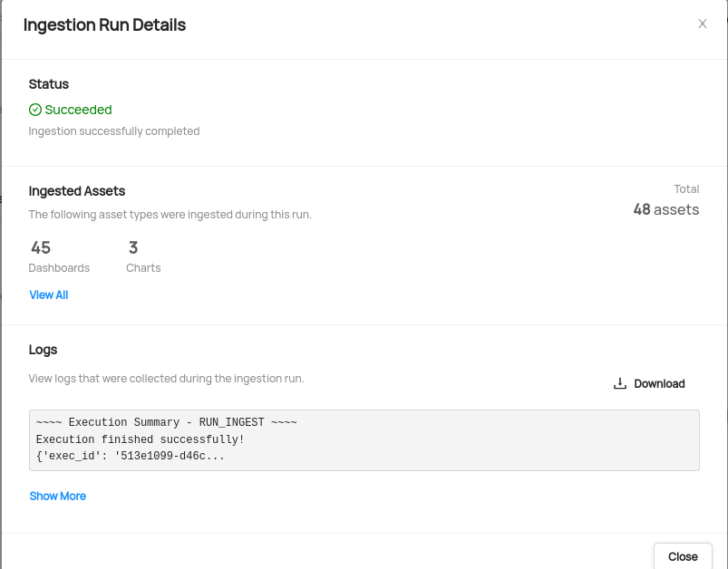Expand logs with Show More
The width and height of the screenshot is (728, 569).
pyautogui.click(x=58, y=497)
